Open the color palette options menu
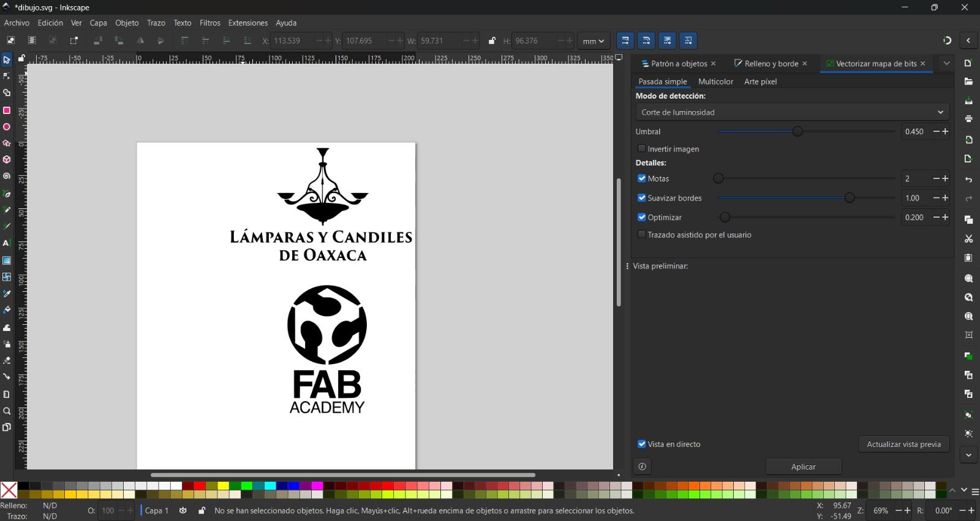This screenshot has width=980, height=521. [x=974, y=491]
